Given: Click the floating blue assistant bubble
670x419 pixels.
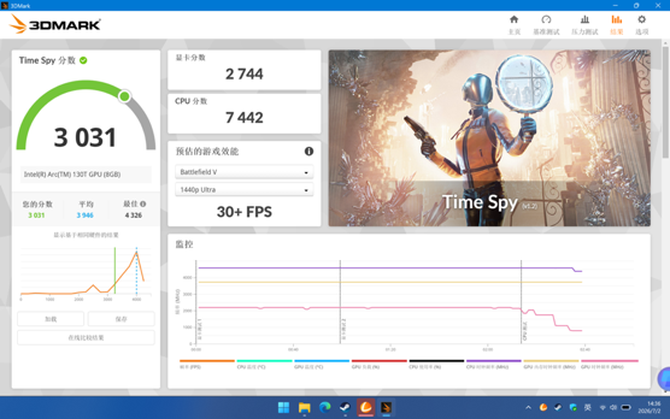Looking at the screenshot, I should point(664,379).
